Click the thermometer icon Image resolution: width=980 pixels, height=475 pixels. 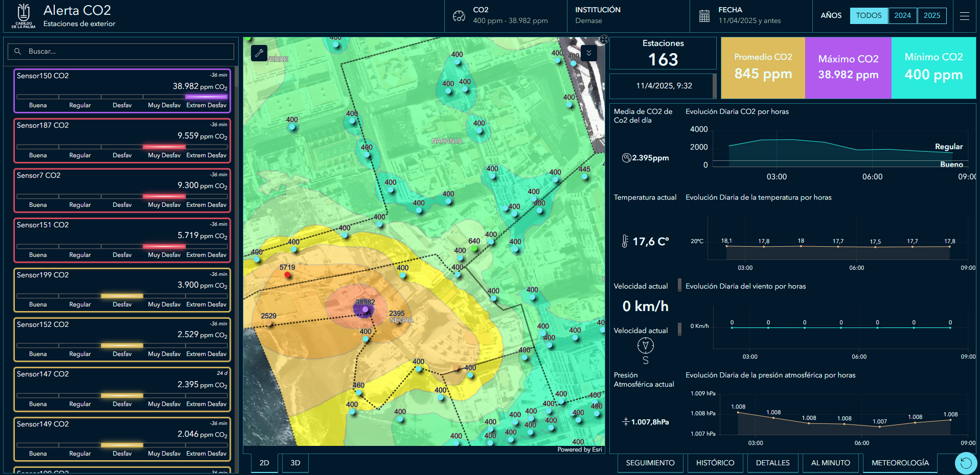coord(625,241)
